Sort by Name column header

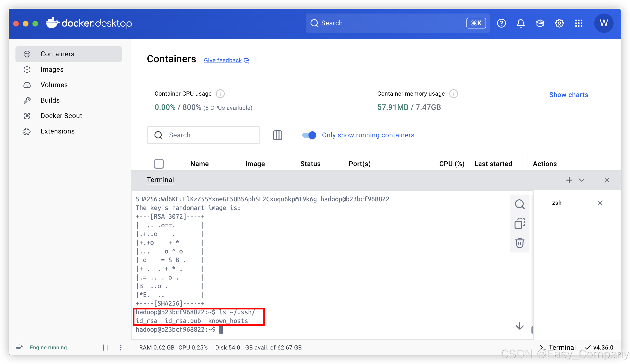(x=199, y=164)
